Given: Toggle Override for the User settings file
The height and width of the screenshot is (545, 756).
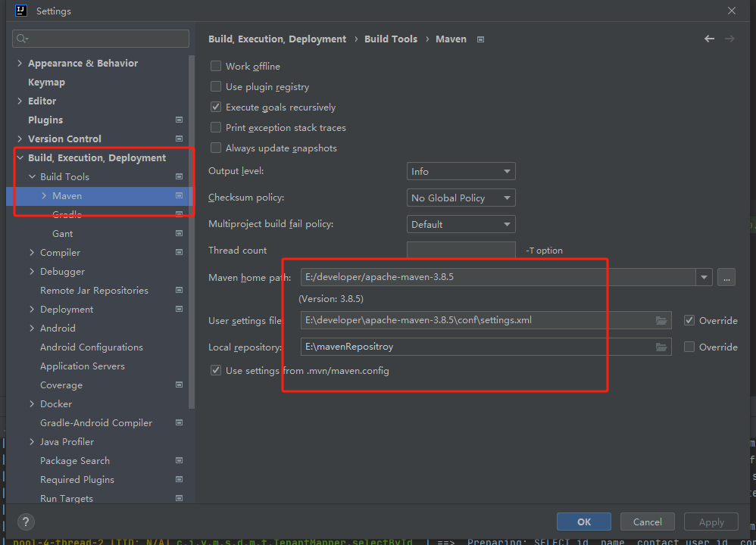Looking at the screenshot, I should click(x=689, y=320).
